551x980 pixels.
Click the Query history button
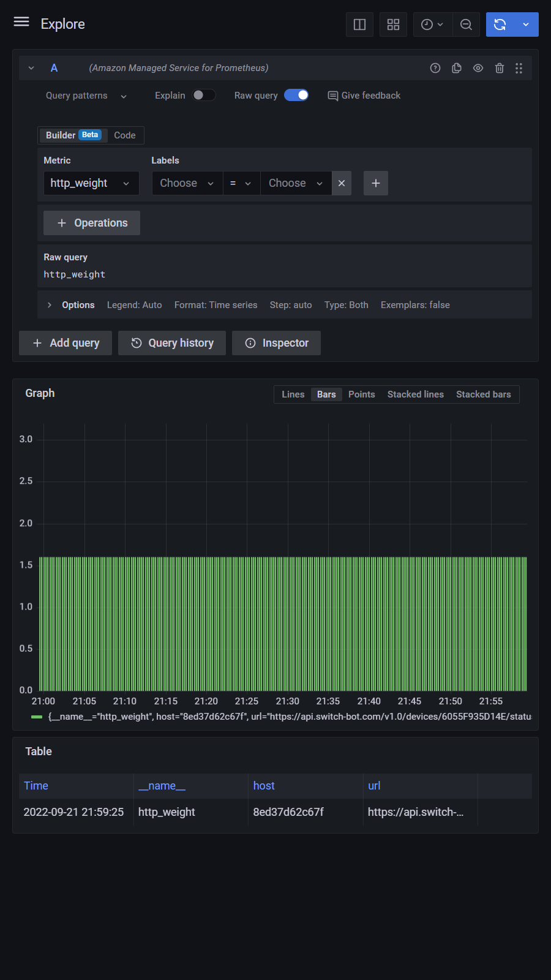[172, 343]
